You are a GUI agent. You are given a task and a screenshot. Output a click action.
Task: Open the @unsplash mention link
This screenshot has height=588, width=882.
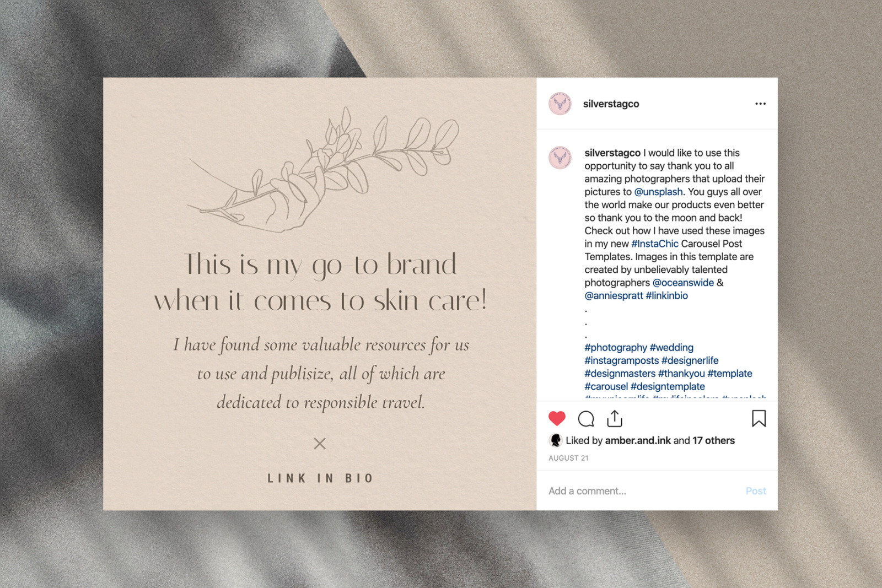(658, 192)
